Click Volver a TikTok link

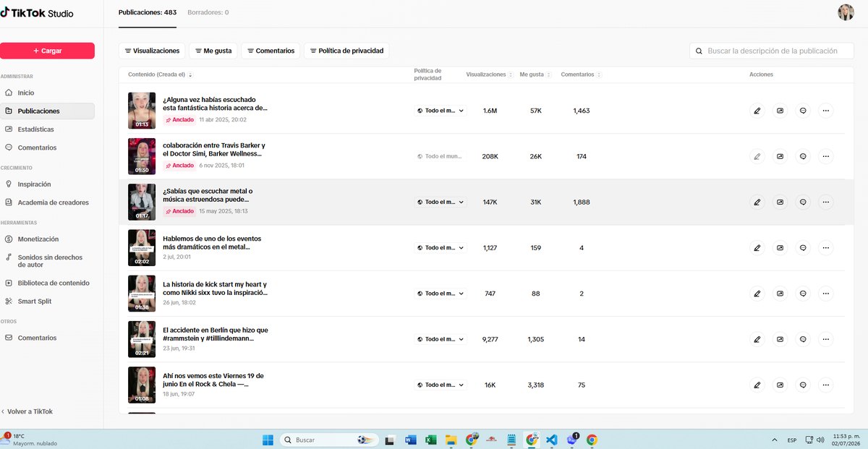point(27,411)
